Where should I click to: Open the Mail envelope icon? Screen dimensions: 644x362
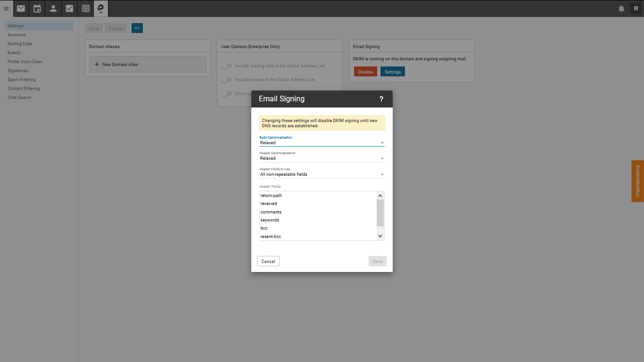tap(21, 8)
